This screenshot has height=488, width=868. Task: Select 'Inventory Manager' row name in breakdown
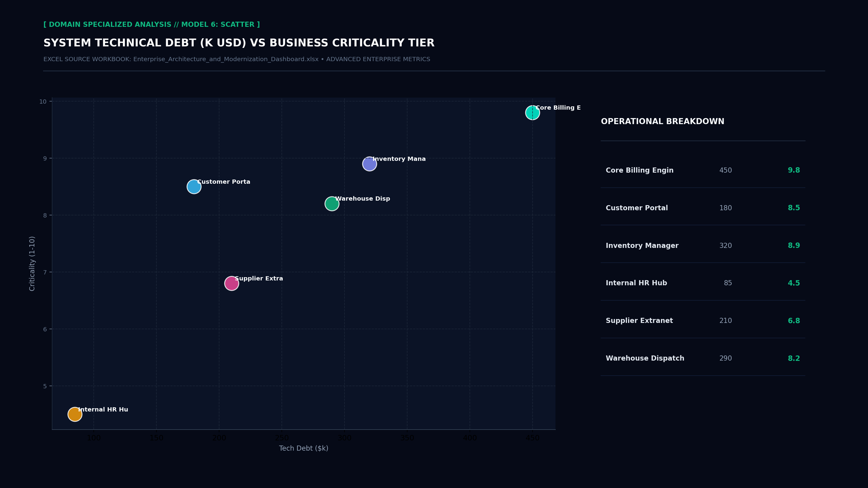click(642, 246)
